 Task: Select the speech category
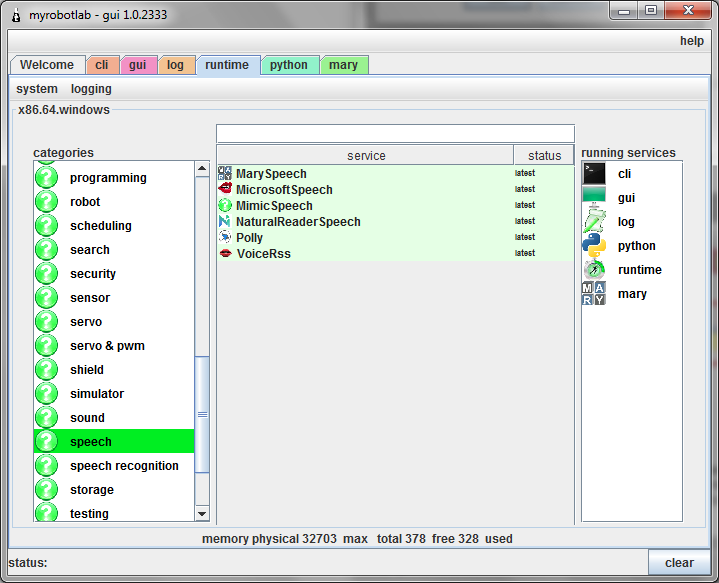click(114, 441)
